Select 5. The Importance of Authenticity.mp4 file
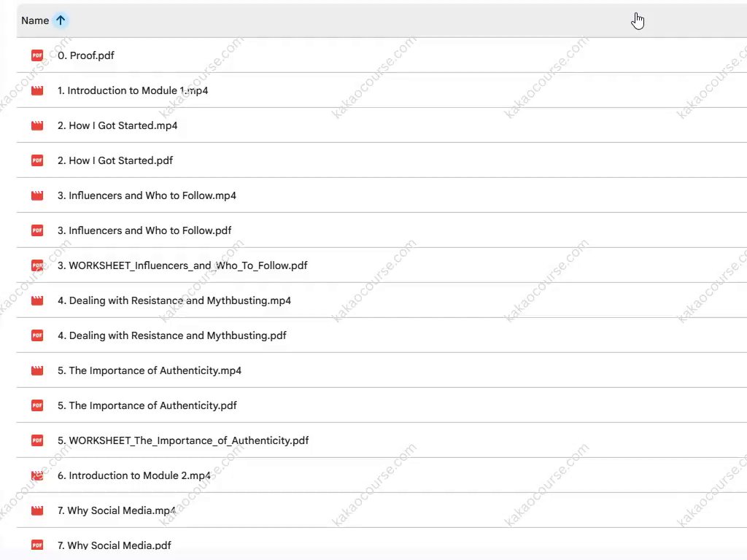Viewport: 747px width, 560px height. [x=150, y=370]
